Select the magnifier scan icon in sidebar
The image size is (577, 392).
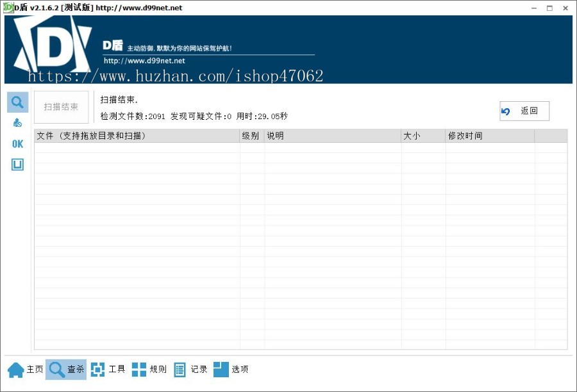18,102
